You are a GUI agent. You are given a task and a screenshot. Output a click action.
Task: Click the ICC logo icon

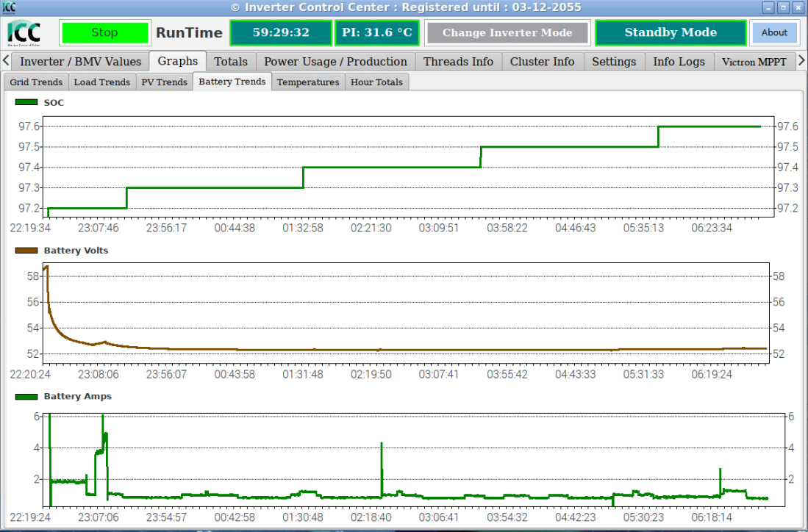[x=24, y=33]
